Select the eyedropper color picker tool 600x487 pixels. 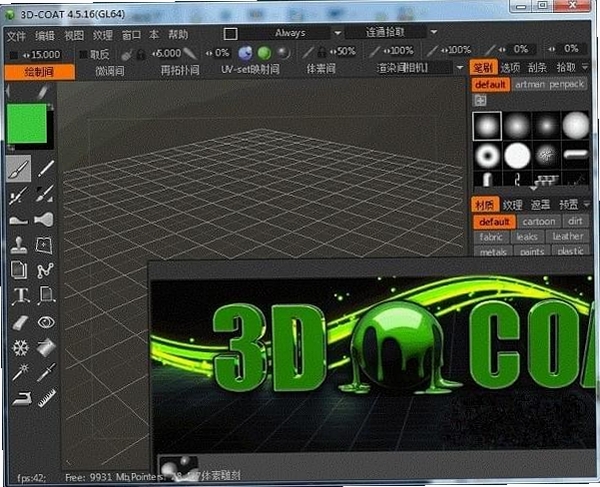[x=46, y=372]
